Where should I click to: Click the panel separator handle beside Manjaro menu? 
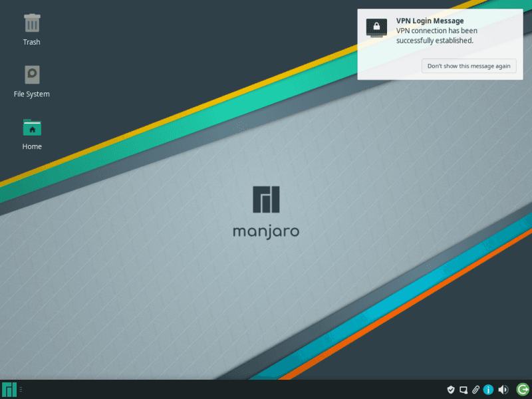click(21, 390)
